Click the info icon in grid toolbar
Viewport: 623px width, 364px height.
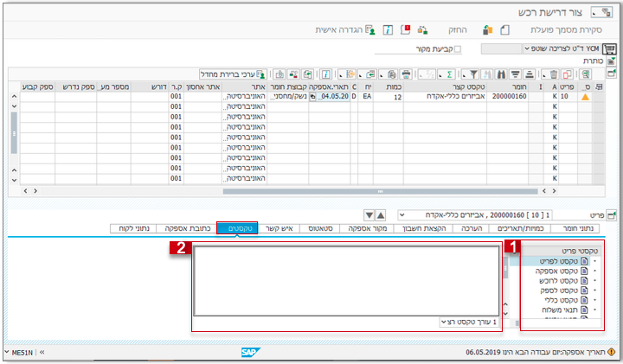[x=325, y=74]
